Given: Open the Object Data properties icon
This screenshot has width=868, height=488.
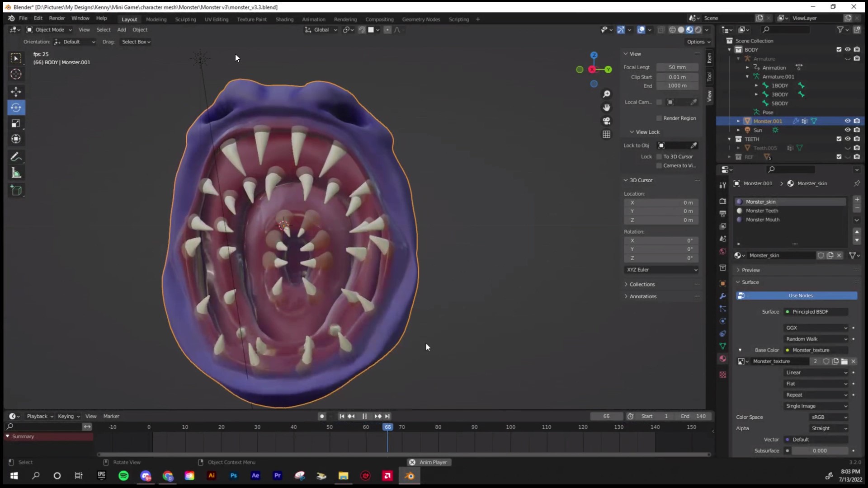Looking at the screenshot, I should click(x=722, y=346).
